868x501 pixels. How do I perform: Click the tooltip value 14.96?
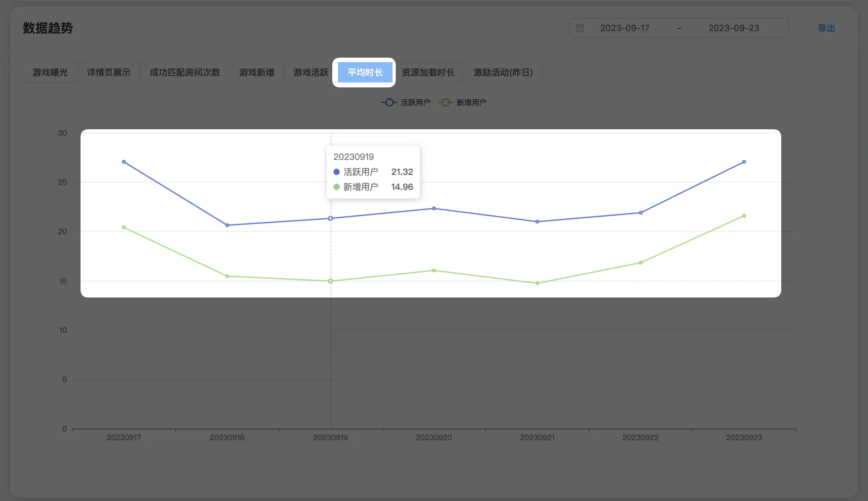[x=402, y=187]
